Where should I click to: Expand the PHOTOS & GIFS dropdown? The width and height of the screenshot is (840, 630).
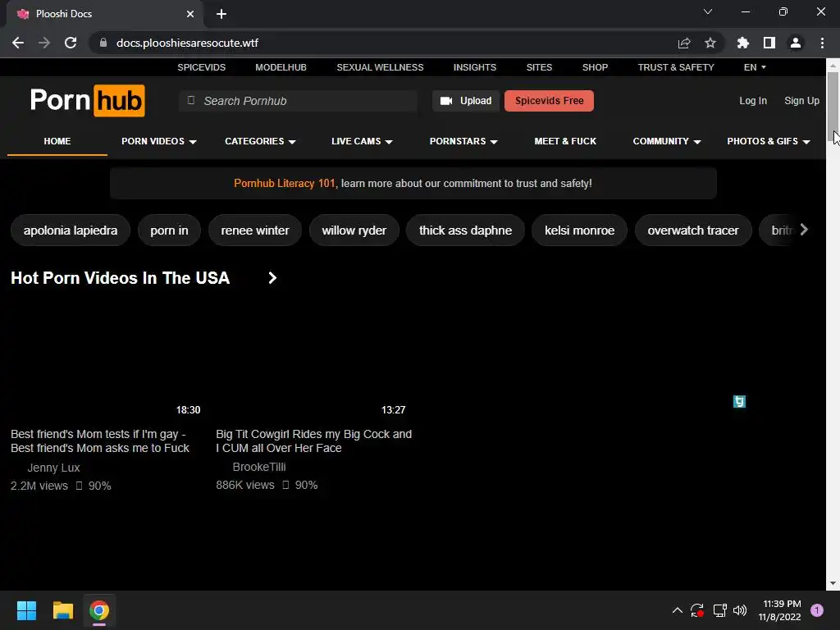tap(768, 141)
